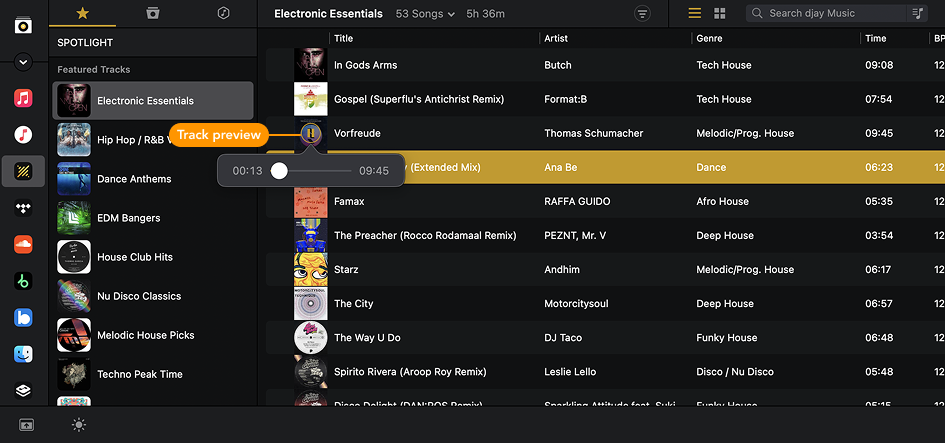Screen dimensions: 945x443
Task: Open the queue playlist icon beside search
Action: point(918,13)
